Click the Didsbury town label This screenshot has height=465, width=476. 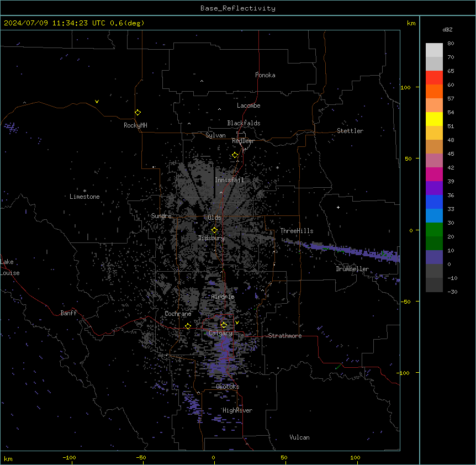(x=211, y=238)
